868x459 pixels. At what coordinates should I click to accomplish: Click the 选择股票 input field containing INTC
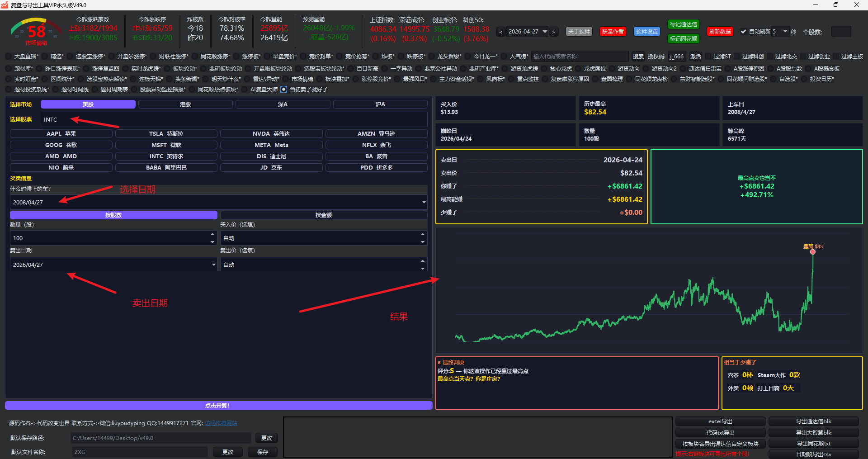point(234,120)
